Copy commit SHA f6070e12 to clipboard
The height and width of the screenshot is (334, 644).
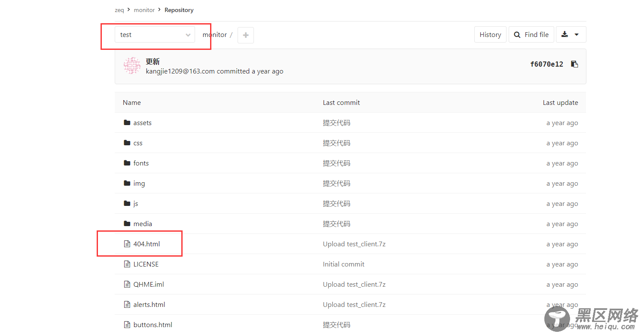point(574,64)
